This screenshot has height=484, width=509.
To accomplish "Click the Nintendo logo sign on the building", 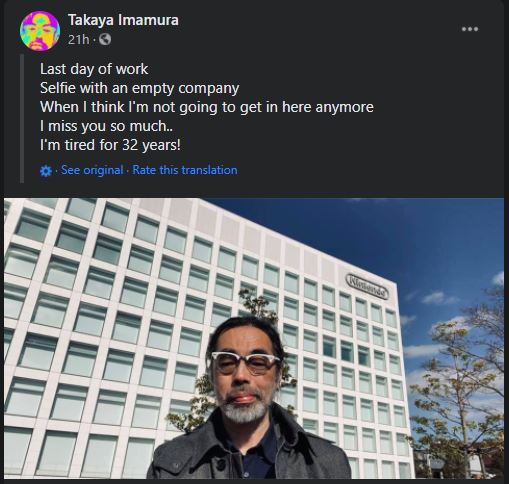I will (x=367, y=287).
